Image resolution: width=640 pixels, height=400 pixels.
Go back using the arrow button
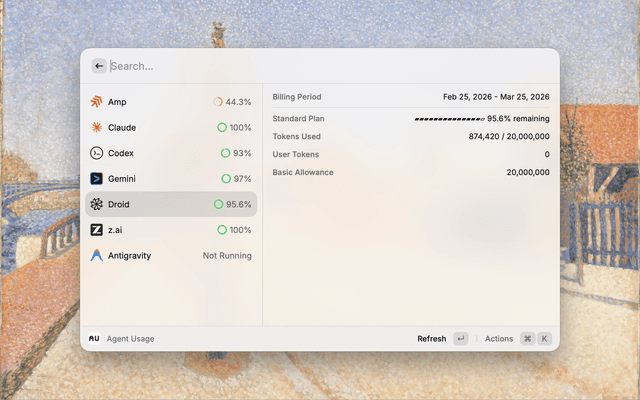99,66
